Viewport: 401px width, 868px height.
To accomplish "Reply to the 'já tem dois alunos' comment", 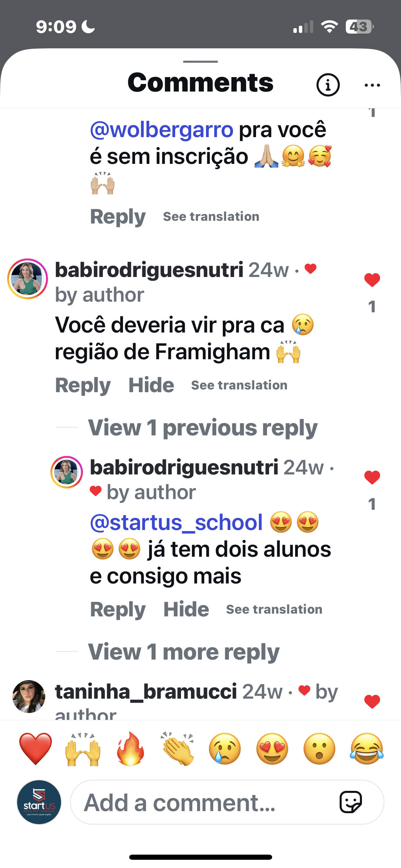I will click(118, 610).
